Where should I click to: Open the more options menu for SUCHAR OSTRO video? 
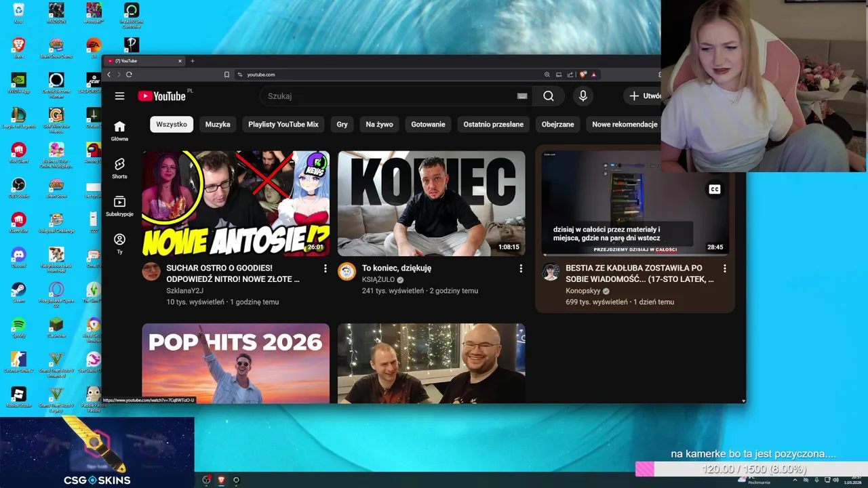pos(325,269)
